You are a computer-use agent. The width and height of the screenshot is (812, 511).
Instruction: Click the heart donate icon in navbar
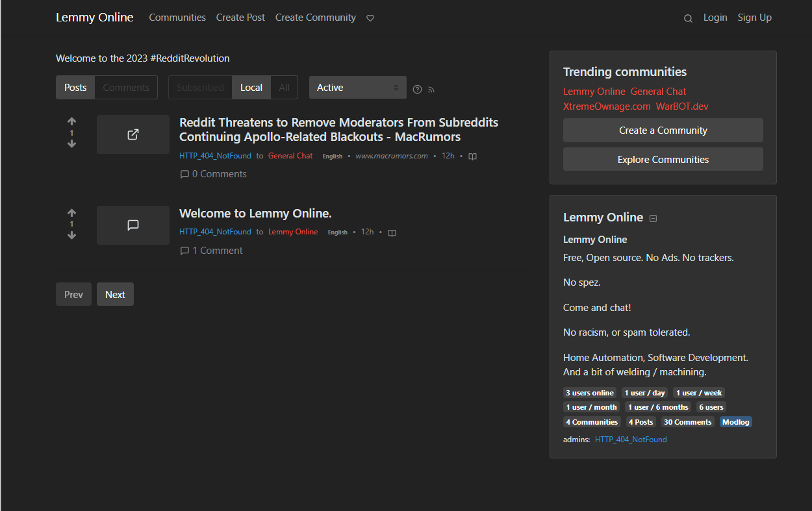[x=370, y=18]
